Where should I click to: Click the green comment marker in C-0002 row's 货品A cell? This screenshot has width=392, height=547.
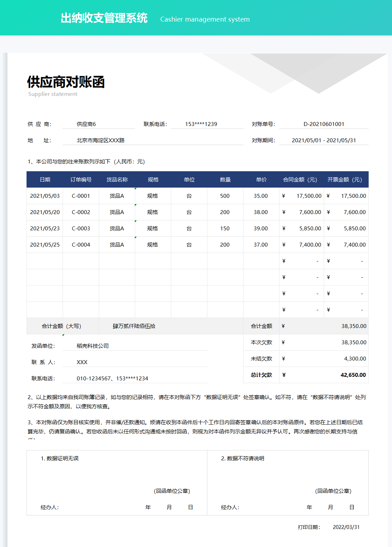136,205
